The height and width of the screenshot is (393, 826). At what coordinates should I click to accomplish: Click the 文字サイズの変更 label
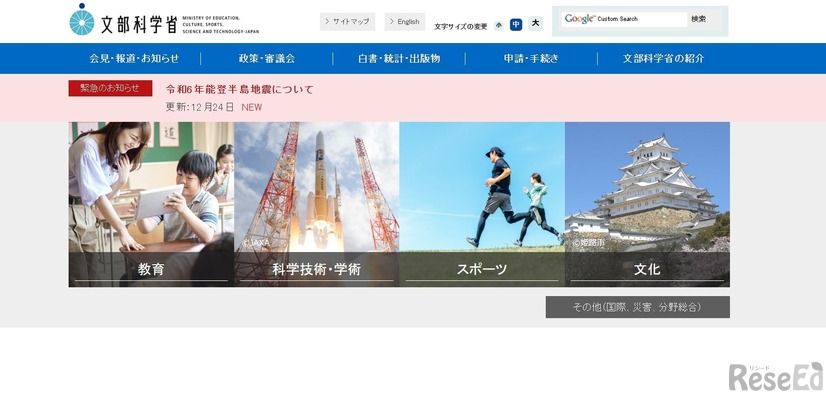tap(460, 26)
